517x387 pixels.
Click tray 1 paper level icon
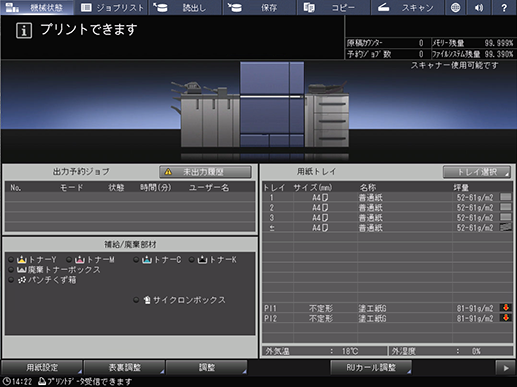point(506,197)
